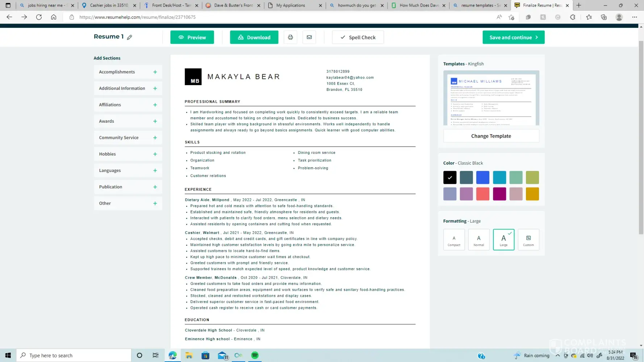Viewport: 644px width, 362px height.
Task: Switch to the Dave & Buster's Front tab
Action: coord(233,5)
